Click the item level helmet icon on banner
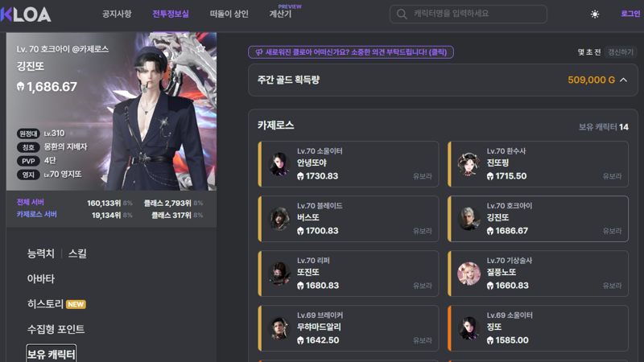 click(20, 87)
